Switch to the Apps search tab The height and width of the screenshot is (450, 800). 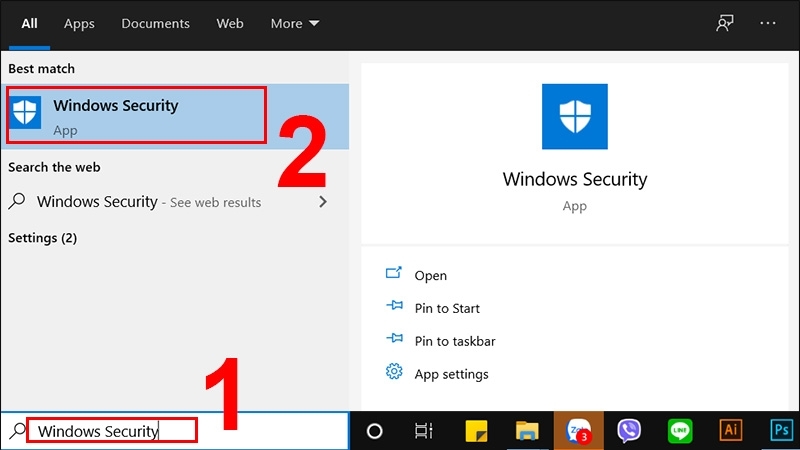pos(78,23)
